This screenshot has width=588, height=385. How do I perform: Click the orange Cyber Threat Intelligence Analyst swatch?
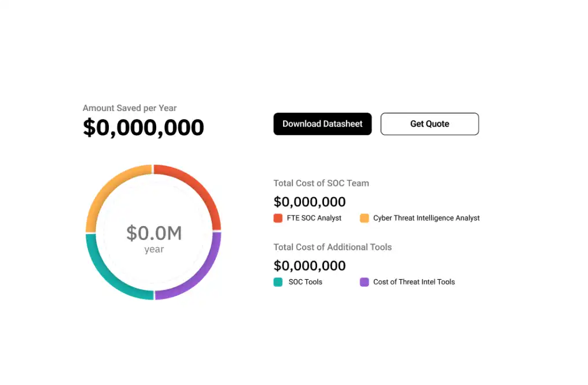(x=364, y=218)
